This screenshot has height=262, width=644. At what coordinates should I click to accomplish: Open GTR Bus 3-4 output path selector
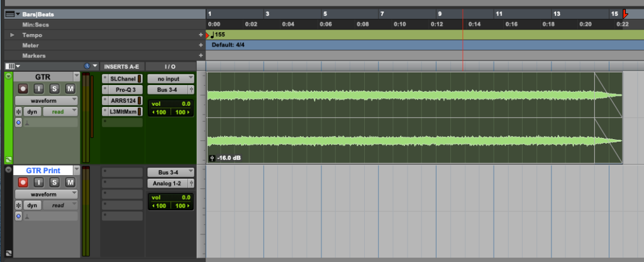pyautogui.click(x=167, y=89)
